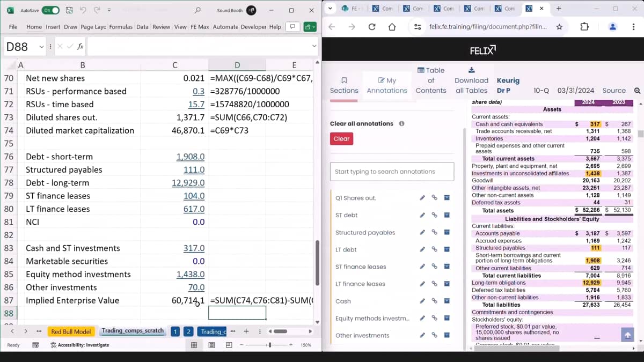Screen dimensions: 644x362
Task: Go to the next sheet with right arrow
Action: [x=26, y=331]
